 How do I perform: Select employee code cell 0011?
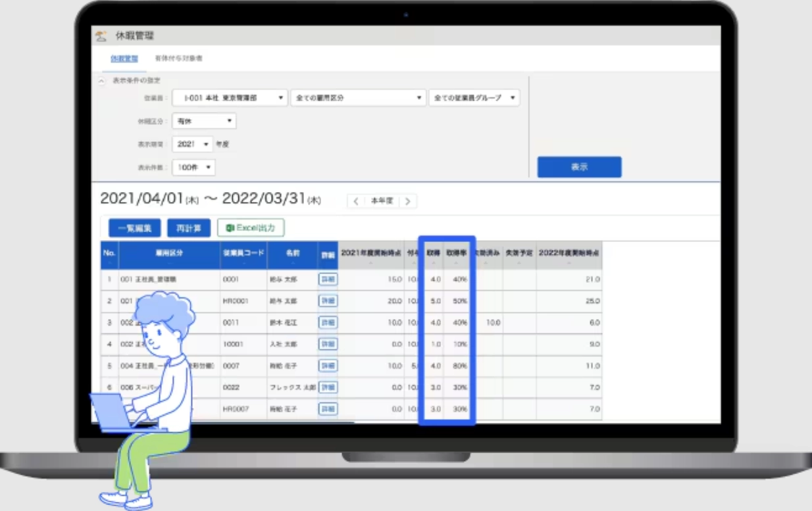243,323
